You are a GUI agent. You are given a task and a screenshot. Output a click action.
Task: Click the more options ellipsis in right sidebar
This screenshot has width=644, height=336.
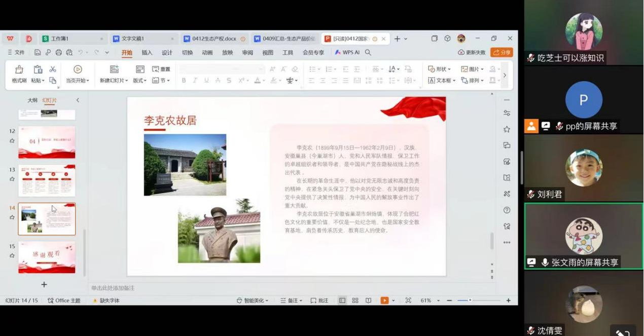click(507, 243)
